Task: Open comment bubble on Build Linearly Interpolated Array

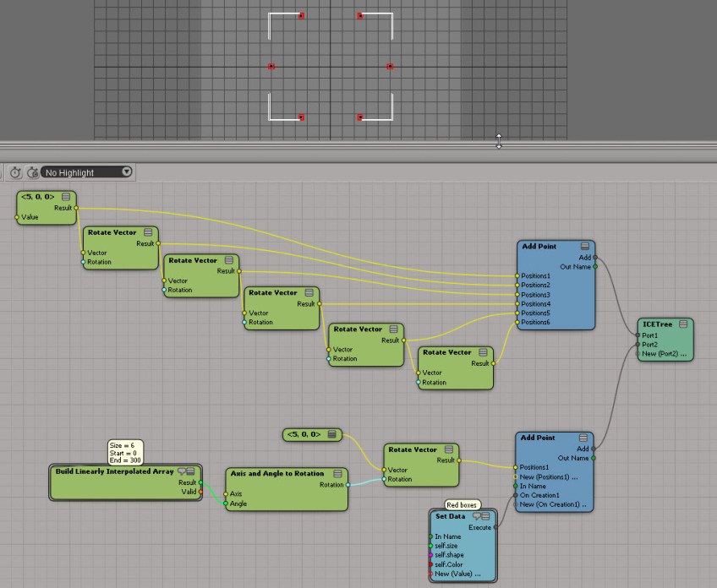Action: click(x=181, y=471)
